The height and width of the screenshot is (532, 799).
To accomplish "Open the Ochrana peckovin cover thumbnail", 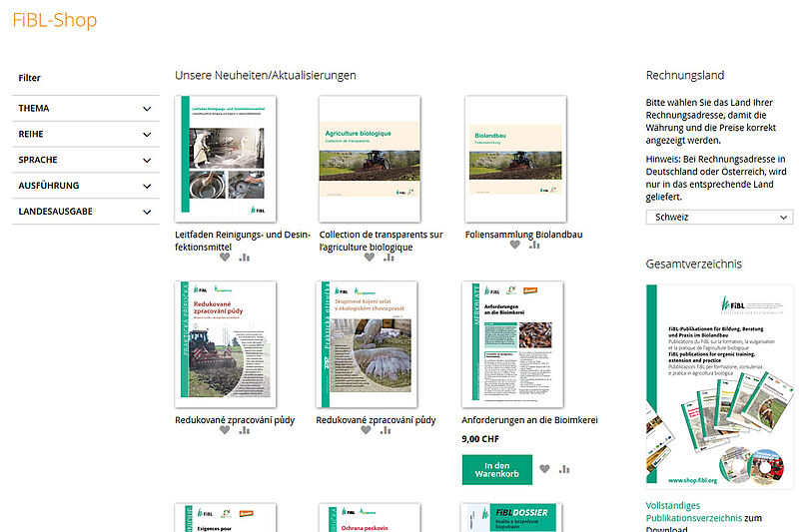I will [x=370, y=518].
